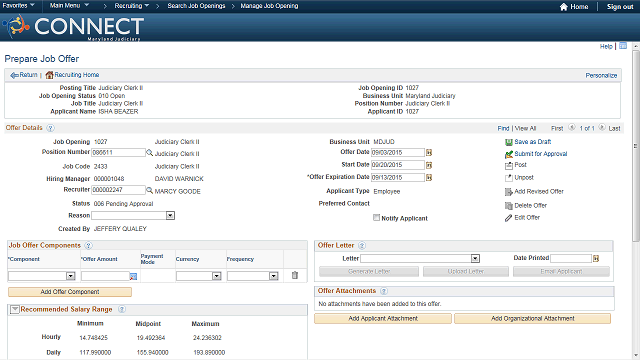Click the '006 Pending Approval' status text

point(123,204)
